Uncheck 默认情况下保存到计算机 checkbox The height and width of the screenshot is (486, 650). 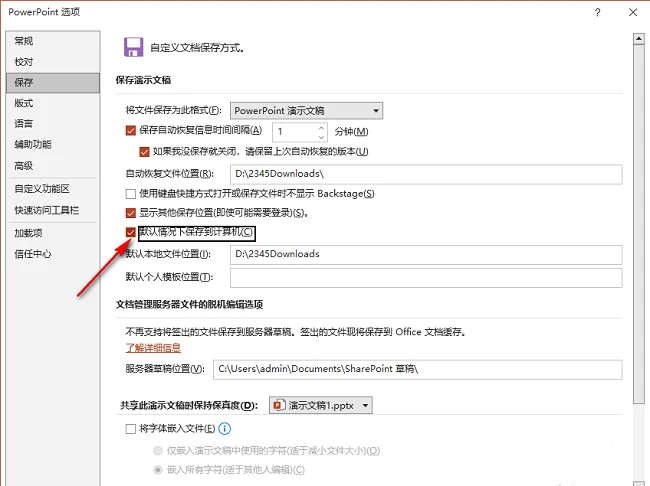(x=131, y=232)
